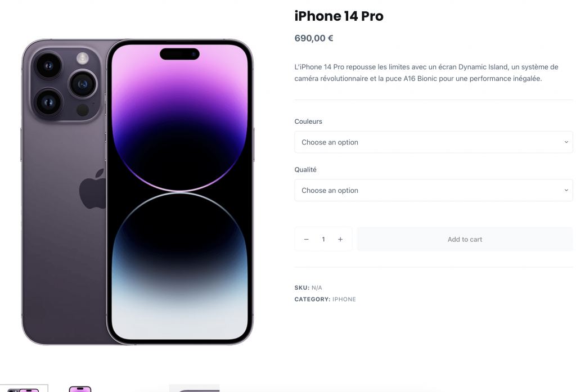This screenshot has width=576, height=392.
Task: Open the IPHONE category link
Action: coord(344,299)
